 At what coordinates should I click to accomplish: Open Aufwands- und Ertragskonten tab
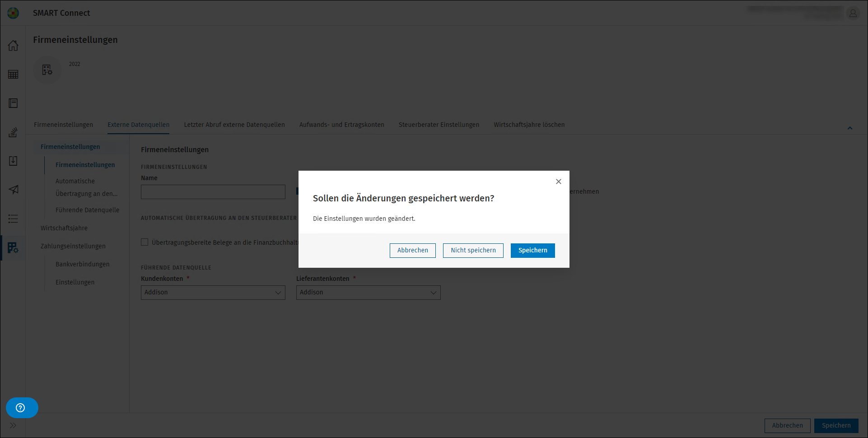click(342, 125)
